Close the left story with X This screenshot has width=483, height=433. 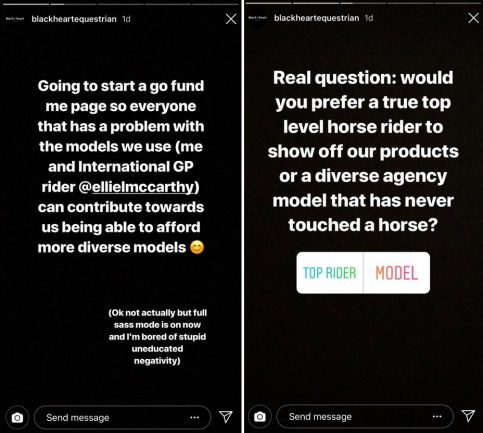[x=231, y=19]
